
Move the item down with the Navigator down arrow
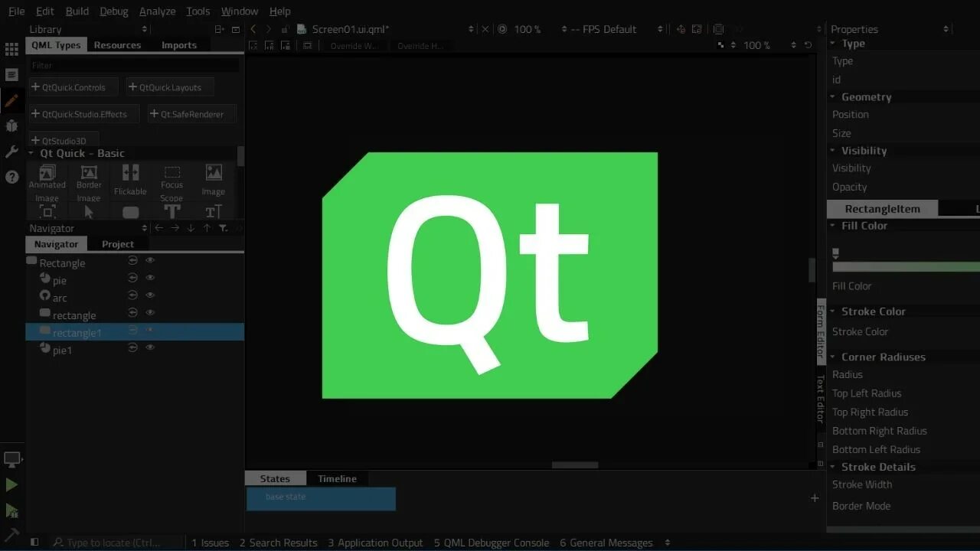(x=191, y=228)
